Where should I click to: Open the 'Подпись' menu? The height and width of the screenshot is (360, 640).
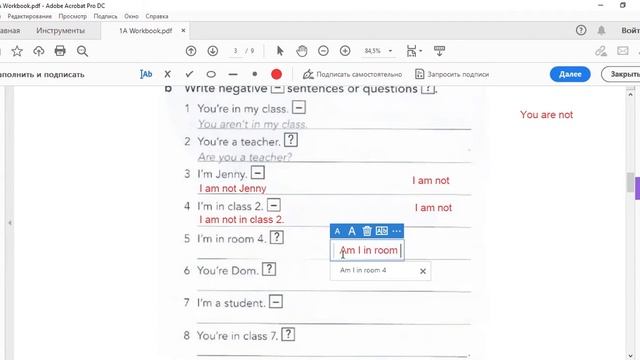click(105, 16)
